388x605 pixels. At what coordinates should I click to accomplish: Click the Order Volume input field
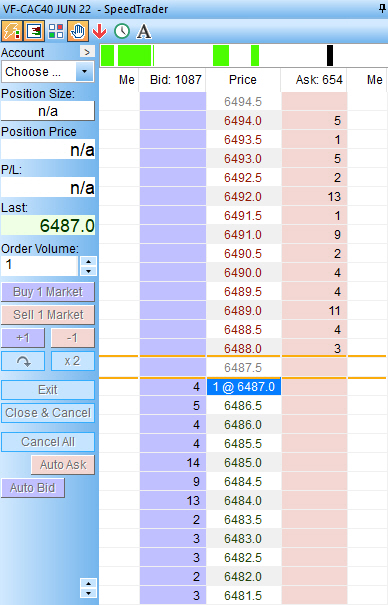[x=39, y=266]
